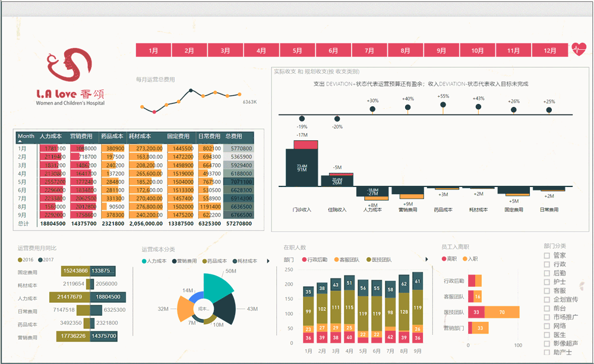Select the 住院收入 bar in waterfall chart
The height and width of the screenshot is (364, 594).
pos(337,181)
